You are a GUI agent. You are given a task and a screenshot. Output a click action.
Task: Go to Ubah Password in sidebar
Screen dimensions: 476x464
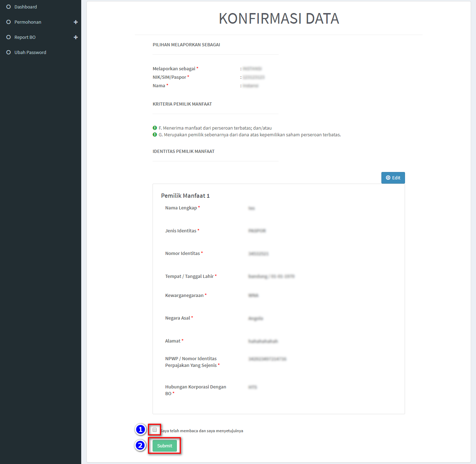[x=30, y=52]
